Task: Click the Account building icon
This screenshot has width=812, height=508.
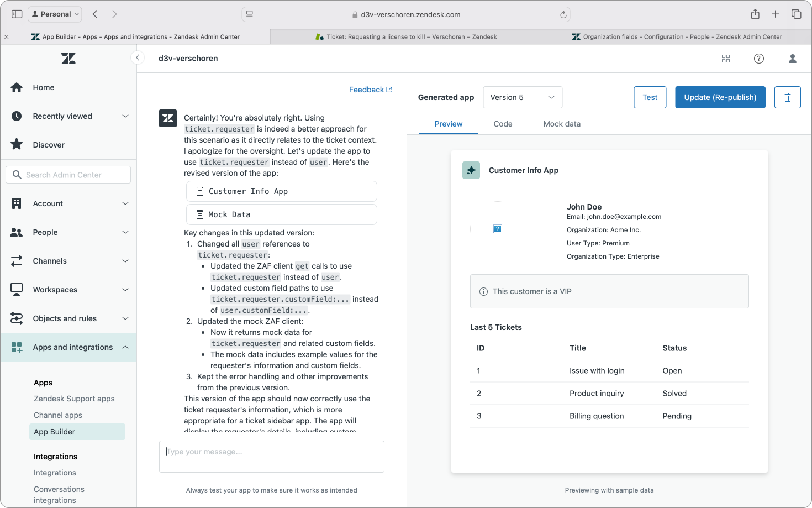Action: pos(17,203)
